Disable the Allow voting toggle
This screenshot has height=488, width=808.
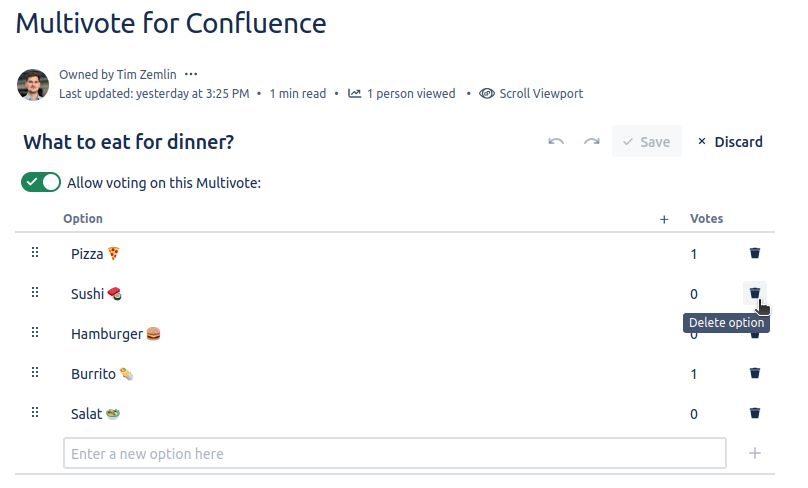coord(41,183)
